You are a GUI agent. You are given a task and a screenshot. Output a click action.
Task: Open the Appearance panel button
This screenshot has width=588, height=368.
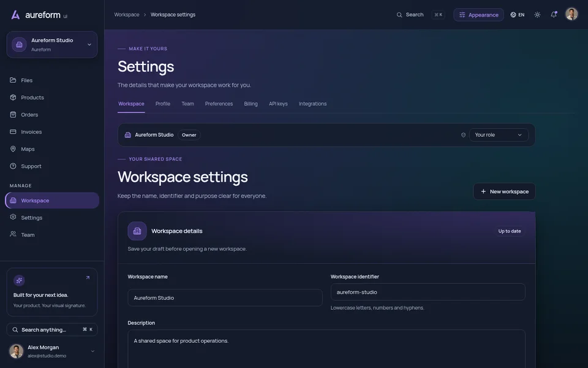[x=478, y=15]
